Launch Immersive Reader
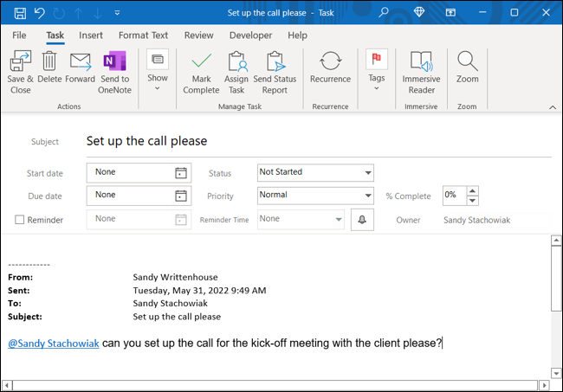The image size is (563, 392). (421, 73)
